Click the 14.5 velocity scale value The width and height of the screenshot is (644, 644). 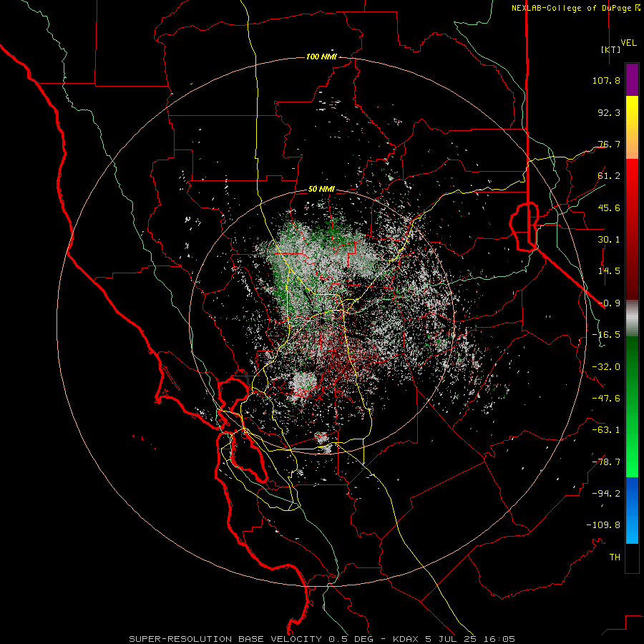tap(609, 271)
